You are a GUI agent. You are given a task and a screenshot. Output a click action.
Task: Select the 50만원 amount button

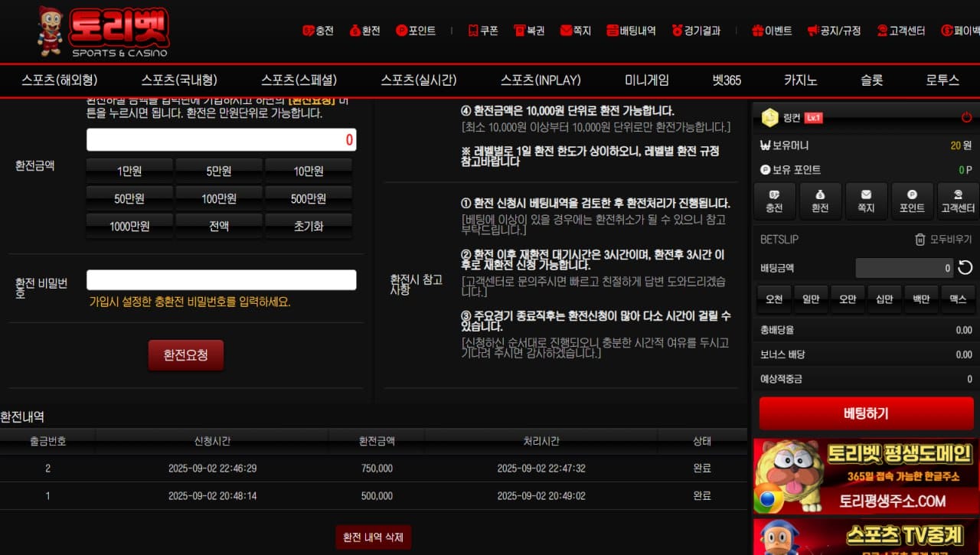point(129,199)
